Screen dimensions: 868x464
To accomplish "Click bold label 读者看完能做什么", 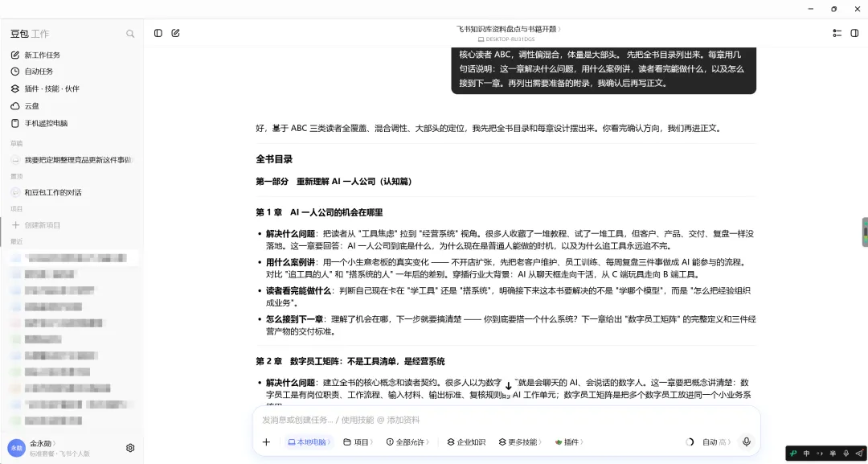I will [299, 290].
